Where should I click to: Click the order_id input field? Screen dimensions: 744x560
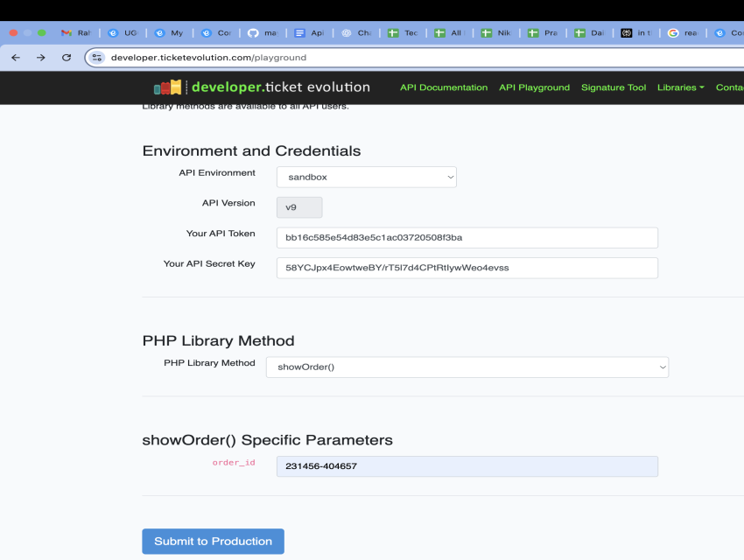pos(467,466)
